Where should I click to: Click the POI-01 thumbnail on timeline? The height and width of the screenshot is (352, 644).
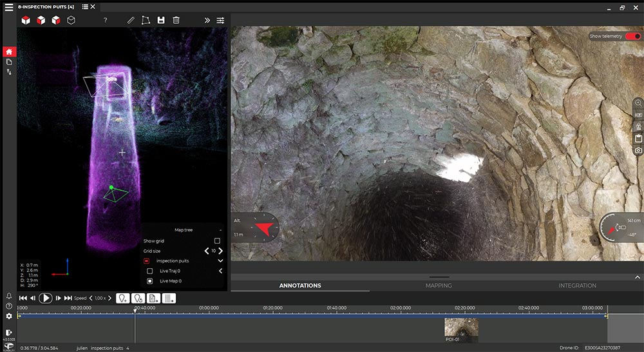tap(461, 328)
